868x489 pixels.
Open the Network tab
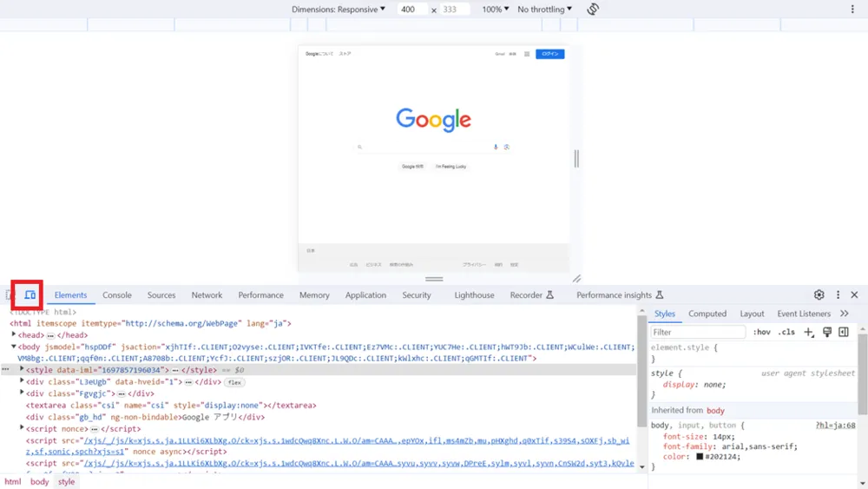coord(207,295)
